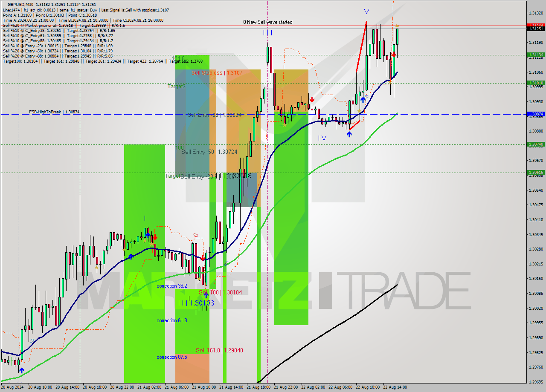Viewport: 546px width, 392px height.
Task: Click the blue 1.30874 price tag
Action: click(x=536, y=114)
